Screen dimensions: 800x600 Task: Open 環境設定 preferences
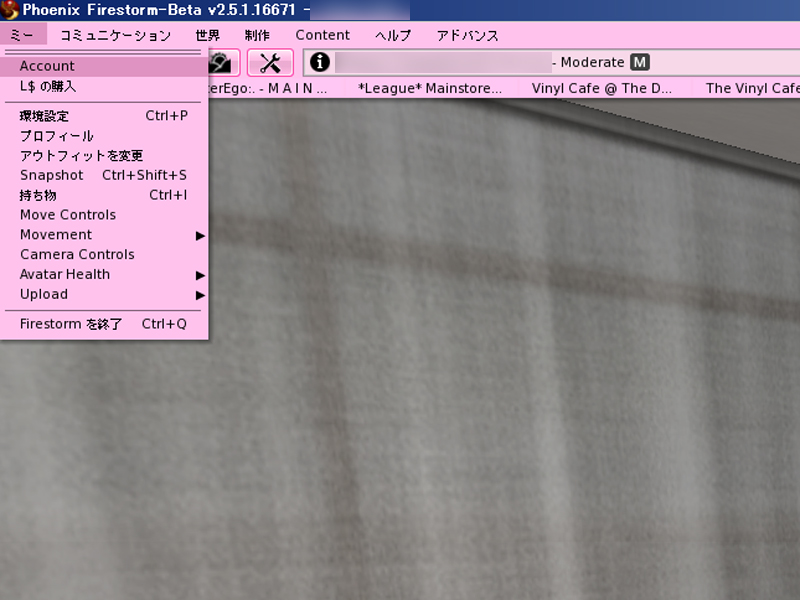pos(104,116)
